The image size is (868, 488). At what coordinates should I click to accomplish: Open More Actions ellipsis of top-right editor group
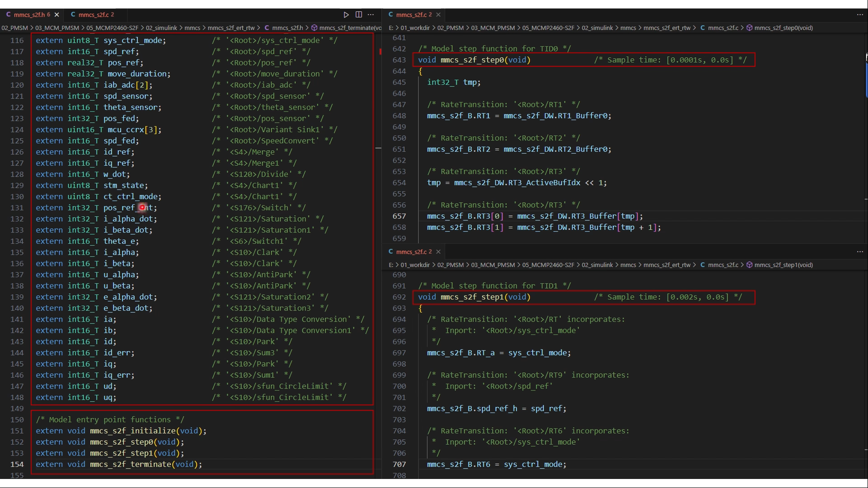click(x=859, y=14)
